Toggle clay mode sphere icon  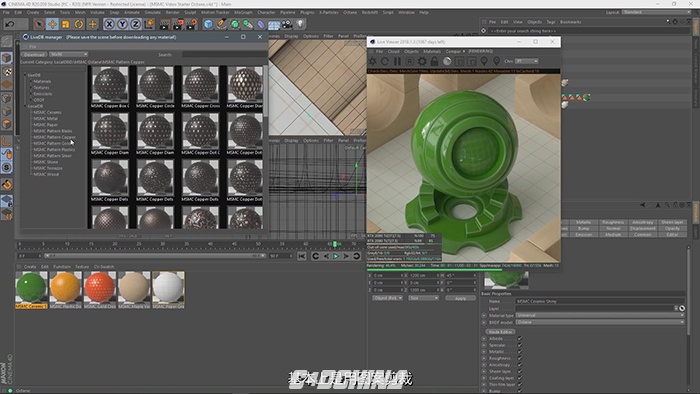coord(447,62)
